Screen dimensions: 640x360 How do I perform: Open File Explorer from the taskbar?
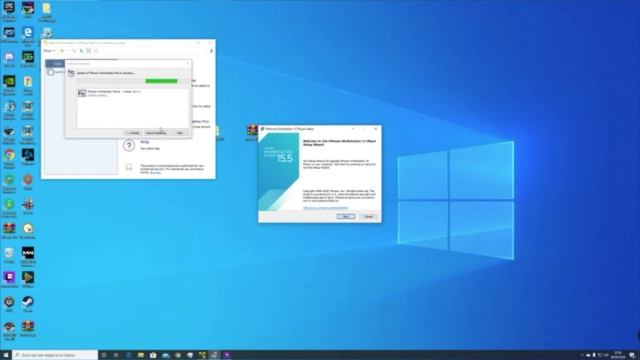pyautogui.click(x=140, y=355)
